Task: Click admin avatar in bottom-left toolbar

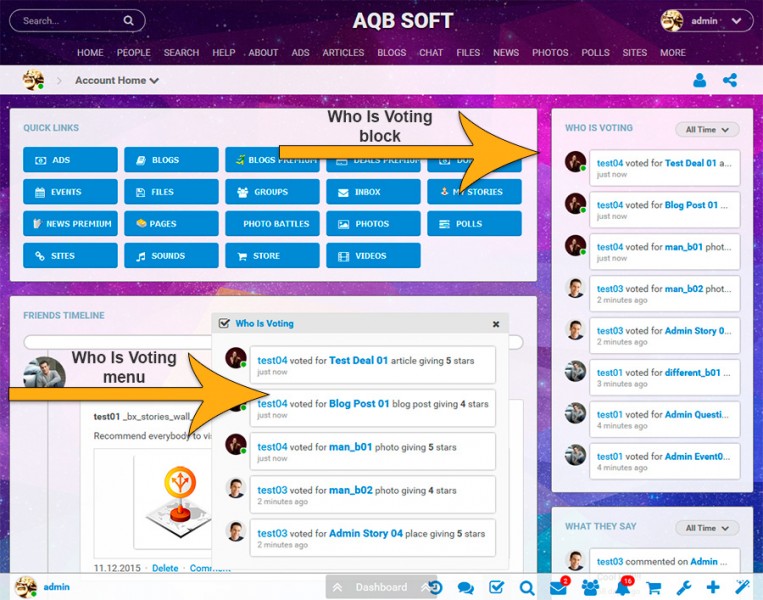Action: 25,587
